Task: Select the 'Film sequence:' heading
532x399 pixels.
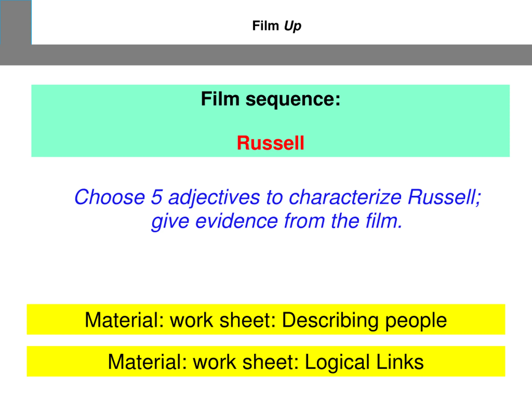Action: (271, 99)
